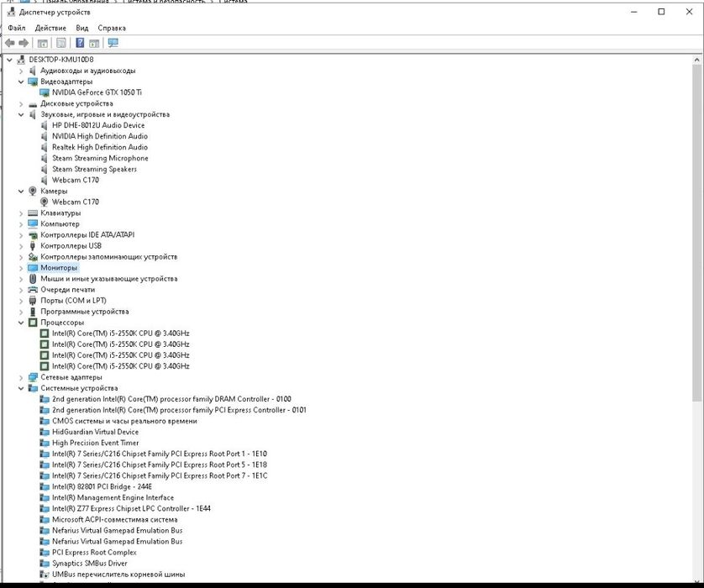Click the Back arrow toolbar icon

pyautogui.click(x=10, y=43)
